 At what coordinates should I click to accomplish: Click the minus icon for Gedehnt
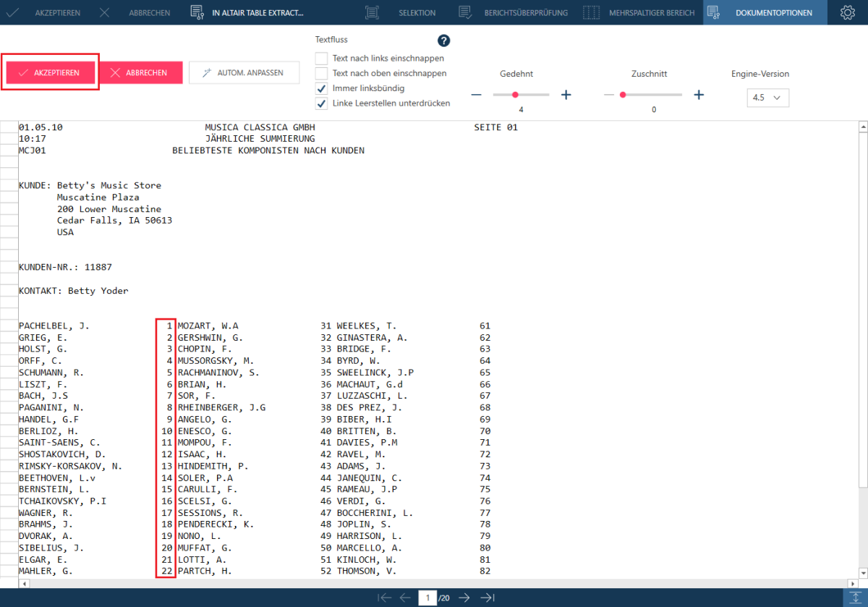coord(476,95)
